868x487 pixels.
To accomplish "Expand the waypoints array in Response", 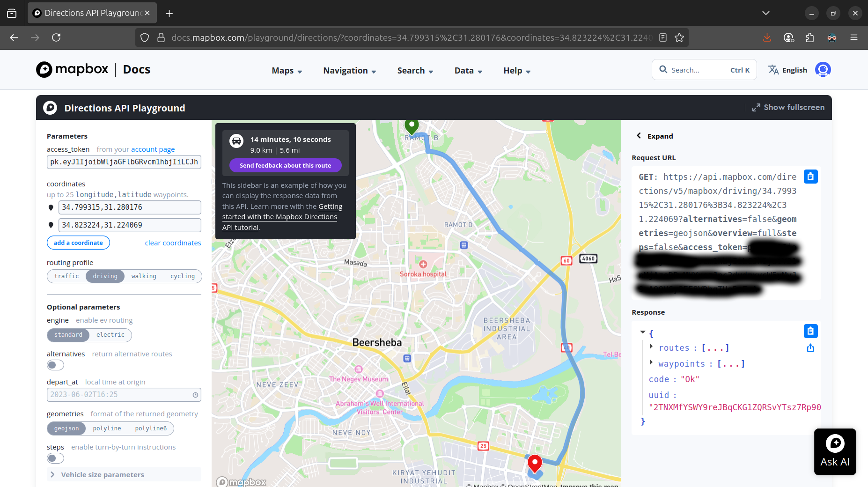I will coord(651,363).
